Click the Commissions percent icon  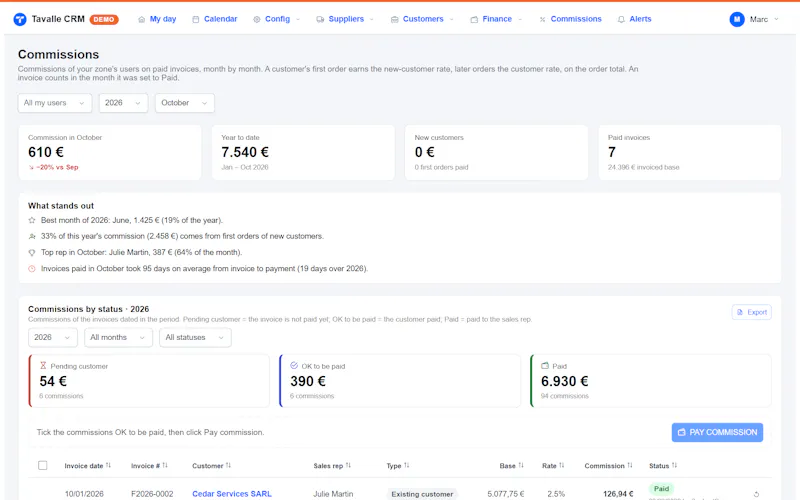[542, 19]
